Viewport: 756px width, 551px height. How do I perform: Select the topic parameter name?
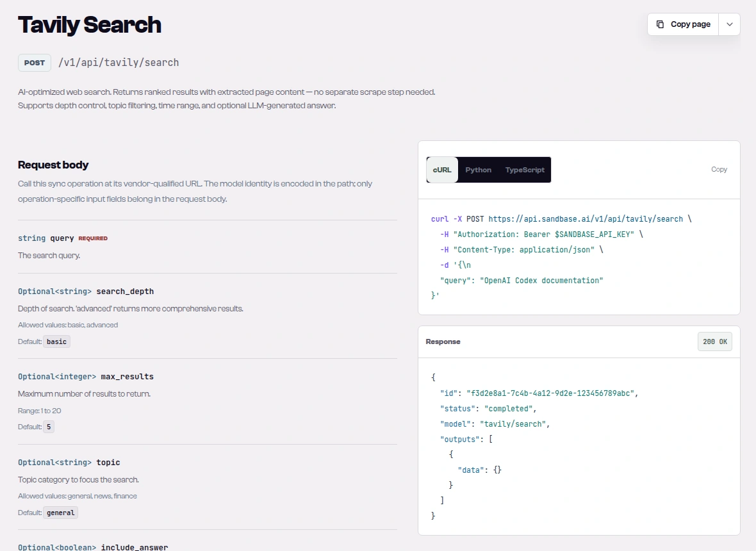pyautogui.click(x=108, y=463)
